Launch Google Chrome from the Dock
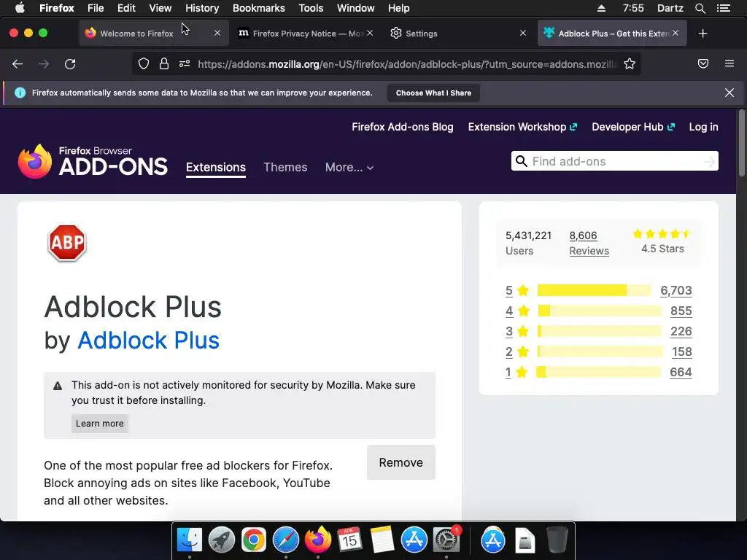The image size is (747, 560). tap(253, 540)
